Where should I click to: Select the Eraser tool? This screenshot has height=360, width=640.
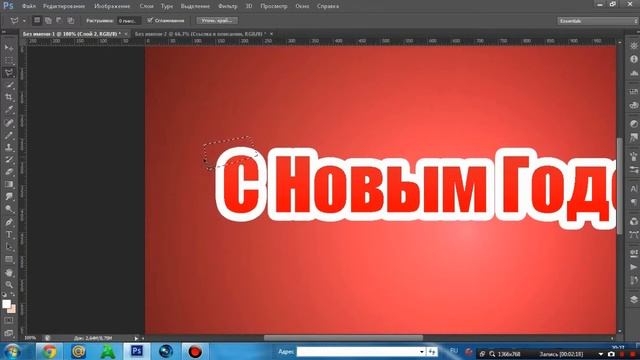pyautogui.click(x=9, y=172)
